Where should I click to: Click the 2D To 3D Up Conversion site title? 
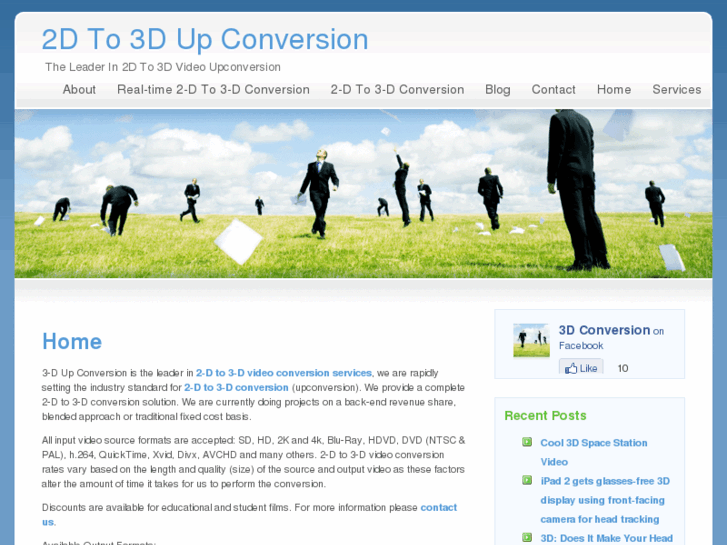click(205, 39)
